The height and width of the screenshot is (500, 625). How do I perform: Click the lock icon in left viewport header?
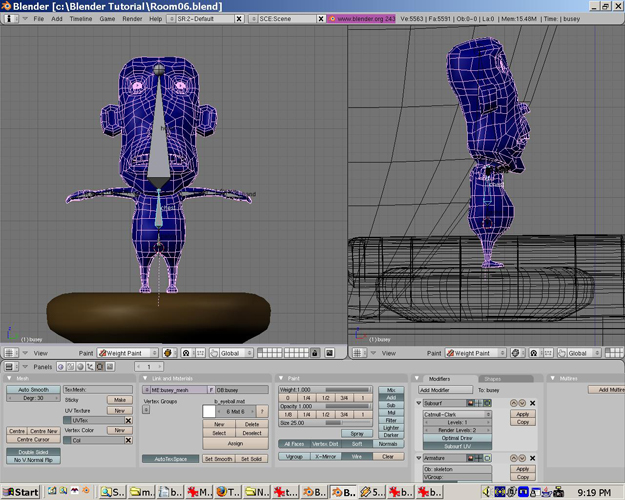tap(314, 353)
